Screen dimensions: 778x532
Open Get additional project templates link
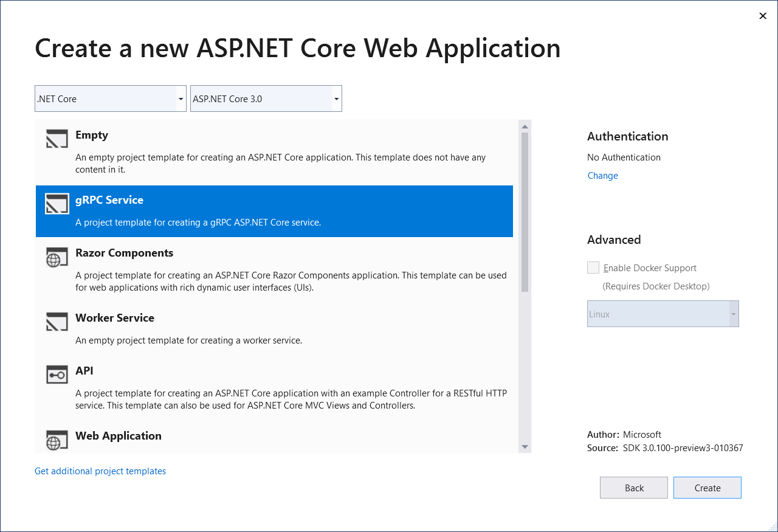tap(100, 471)
